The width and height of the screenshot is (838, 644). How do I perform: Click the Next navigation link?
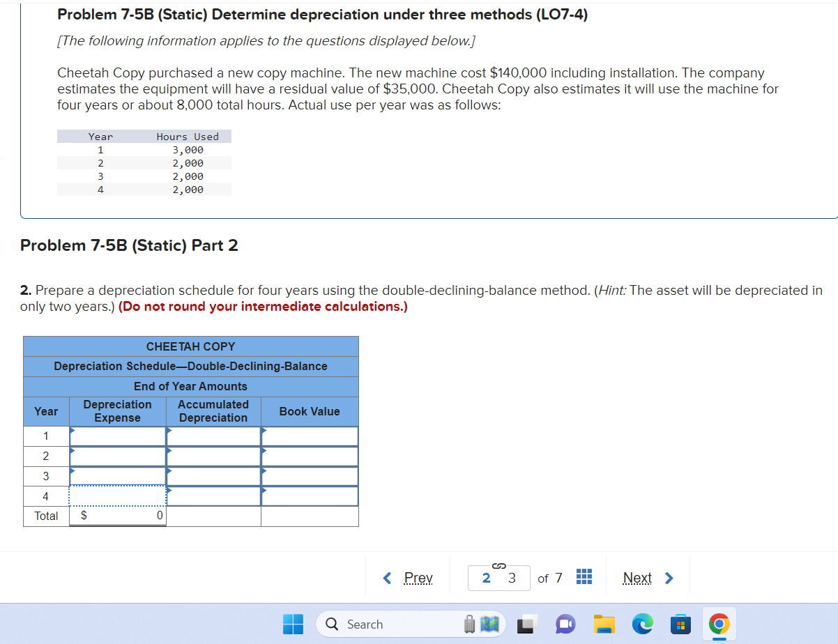pyautogui.click(x=637, y=578)
